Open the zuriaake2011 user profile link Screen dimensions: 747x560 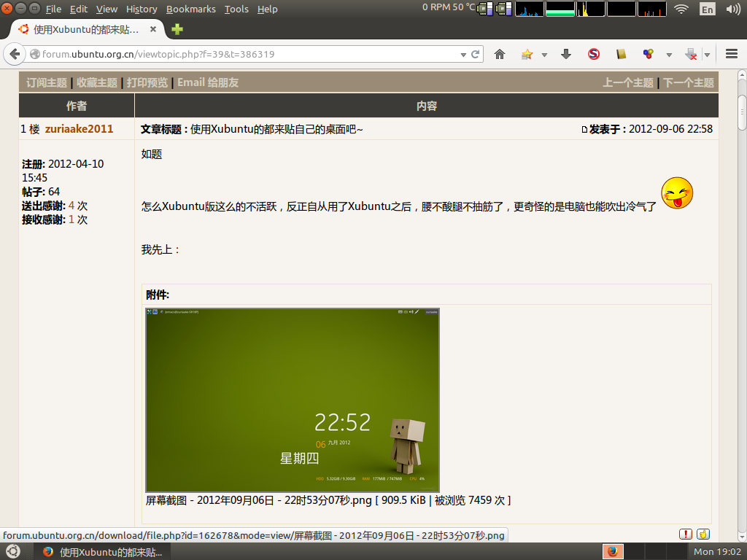tap(79, 129)
